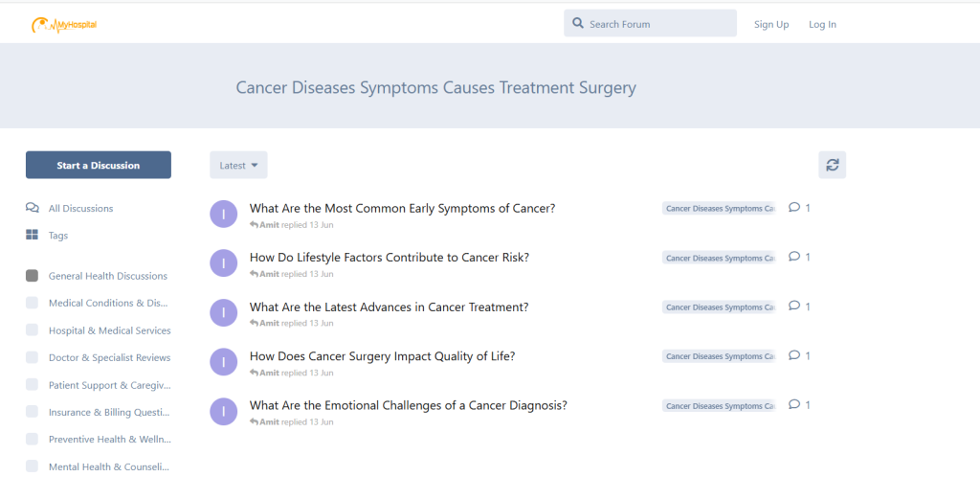Image resolution: width=980 pixels, height=477 pixels.
Task: Open Latest Advances in Cancer Treatment discussion
Action: pos(389,307)
